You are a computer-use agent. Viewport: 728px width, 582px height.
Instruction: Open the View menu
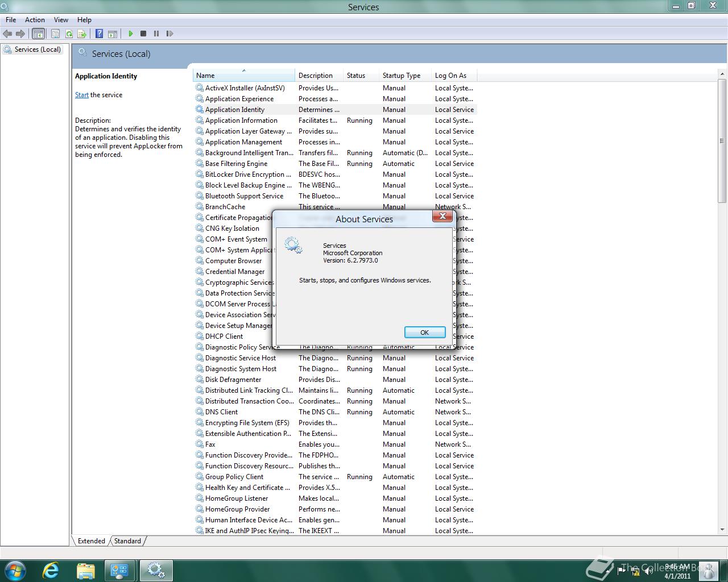(61, 19)
